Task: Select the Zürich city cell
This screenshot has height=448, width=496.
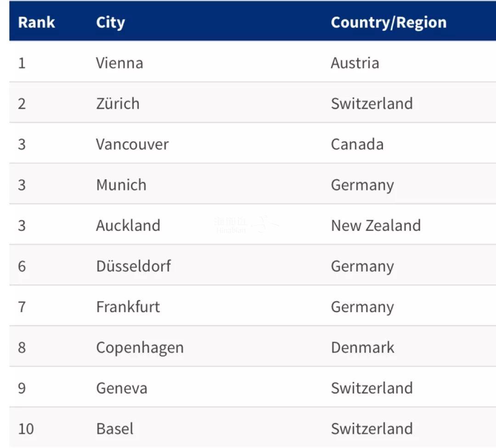Action: [x=118, y=103]
